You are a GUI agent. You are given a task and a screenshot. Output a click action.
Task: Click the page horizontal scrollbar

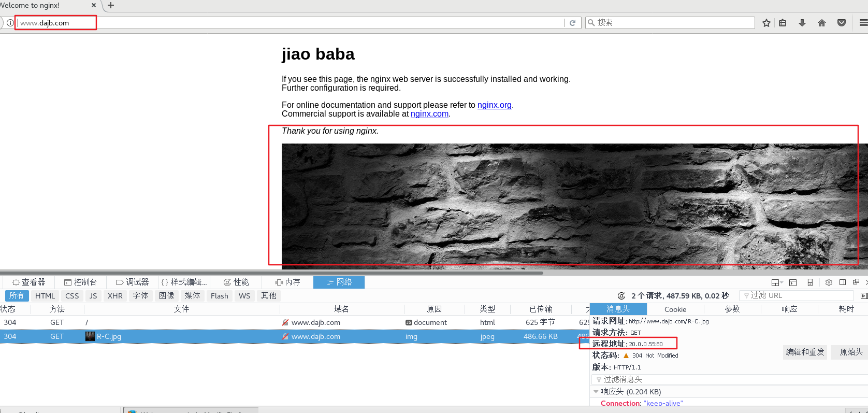click(271, 273)
